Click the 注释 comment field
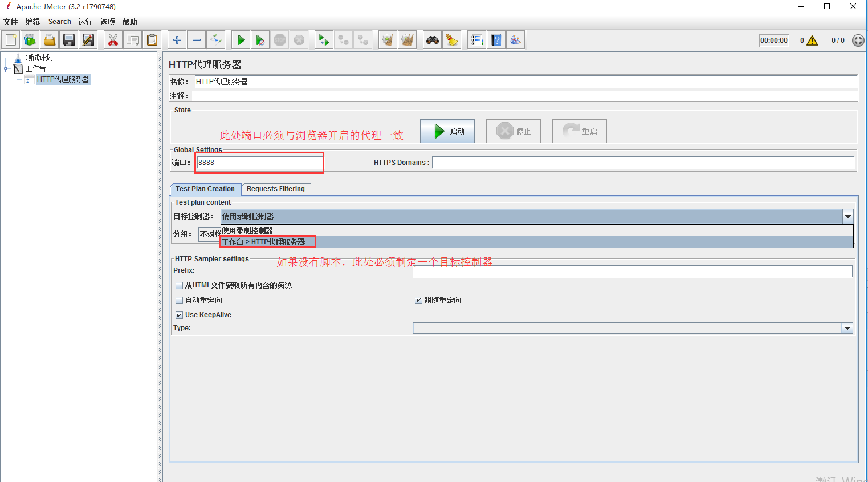The height and width of the screenshot is (482, 868). click(524, 96)
